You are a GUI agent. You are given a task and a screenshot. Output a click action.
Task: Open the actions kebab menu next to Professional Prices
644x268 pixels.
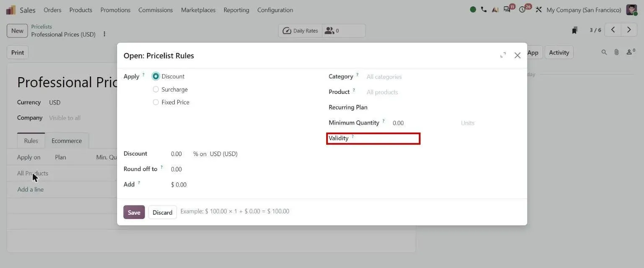click(x=104, y=34)
